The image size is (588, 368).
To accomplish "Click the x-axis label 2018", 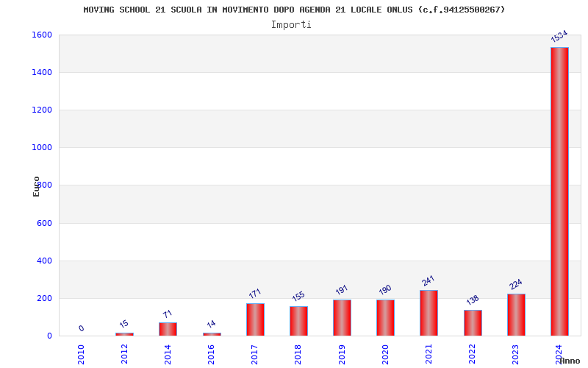I will [298, 354].
